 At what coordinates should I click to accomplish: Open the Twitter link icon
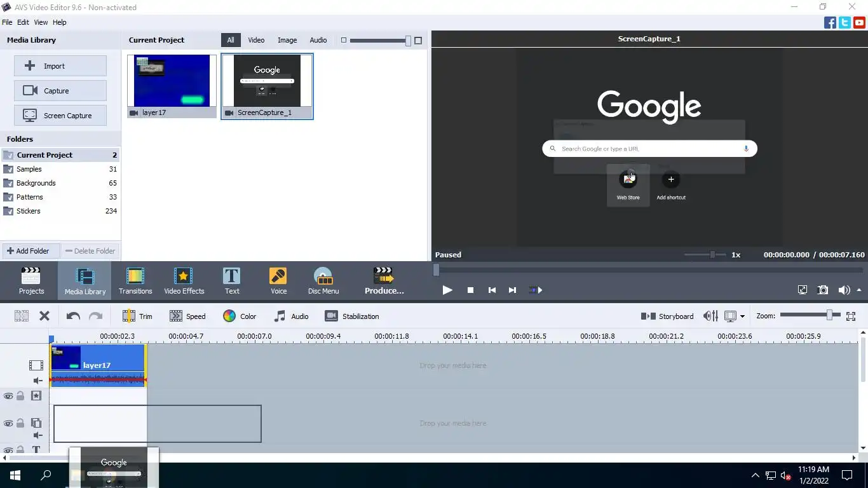click(x=844, y=22)
